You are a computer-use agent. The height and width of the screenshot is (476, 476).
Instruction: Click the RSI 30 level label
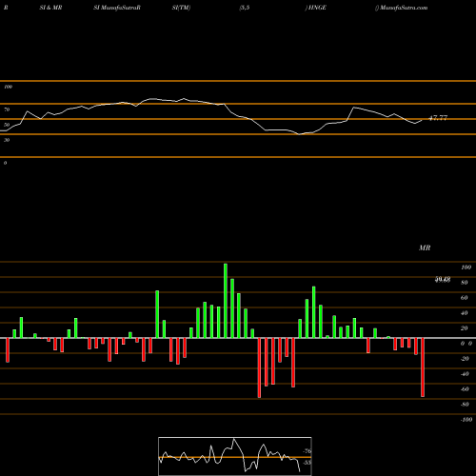(x=7, y=140)
